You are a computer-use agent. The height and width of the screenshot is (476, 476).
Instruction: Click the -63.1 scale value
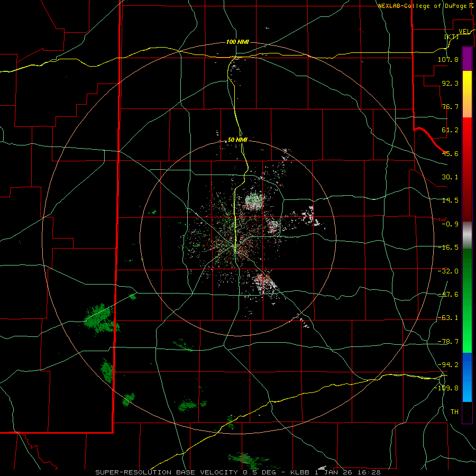448,318
